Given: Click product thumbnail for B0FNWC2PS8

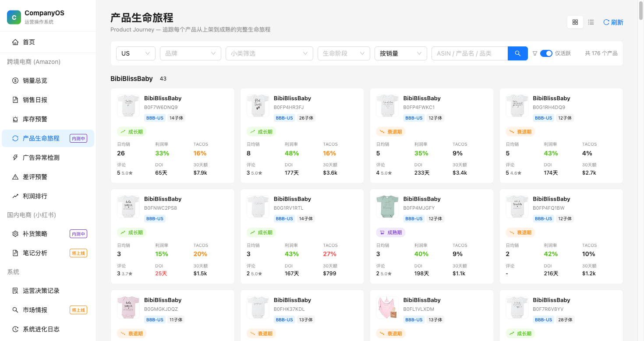Looking at the screenshot, I should [x=128, y=207].
